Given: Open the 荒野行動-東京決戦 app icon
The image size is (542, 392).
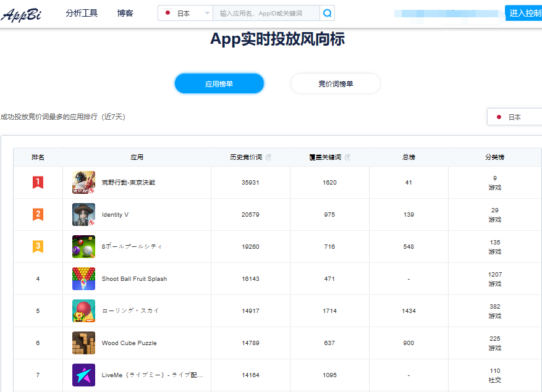Looking at the screenshot, I should click(83, 181).
